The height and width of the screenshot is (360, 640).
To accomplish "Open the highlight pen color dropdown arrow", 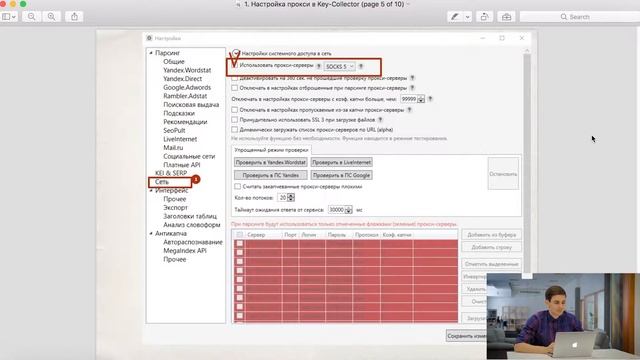I will tap(467, 17).
